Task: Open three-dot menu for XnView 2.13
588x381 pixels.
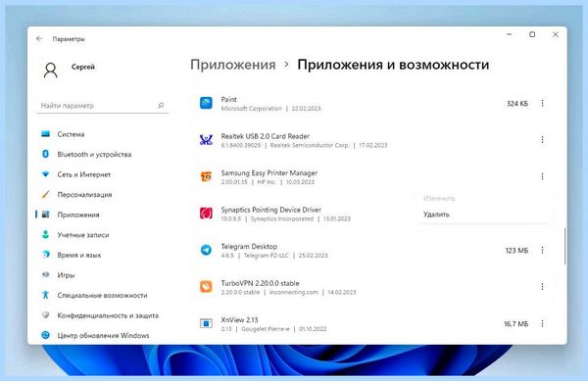Action: 542,323
